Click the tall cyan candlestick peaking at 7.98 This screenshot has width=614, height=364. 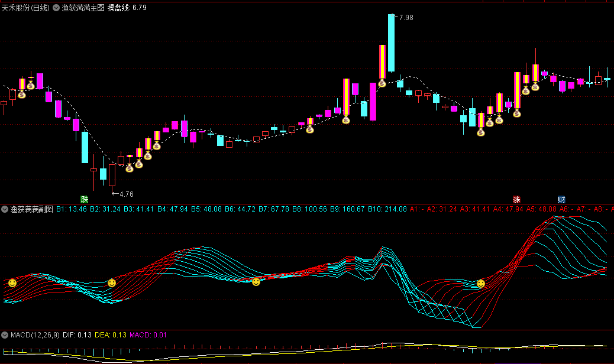(391, 43)
